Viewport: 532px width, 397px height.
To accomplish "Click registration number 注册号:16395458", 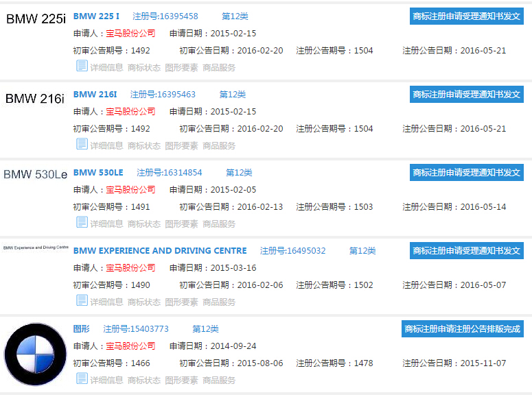I will coord(165,16).
